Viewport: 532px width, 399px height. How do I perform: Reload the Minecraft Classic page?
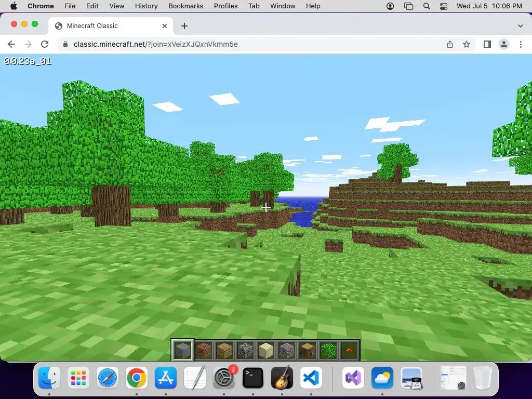pos(45,44)
